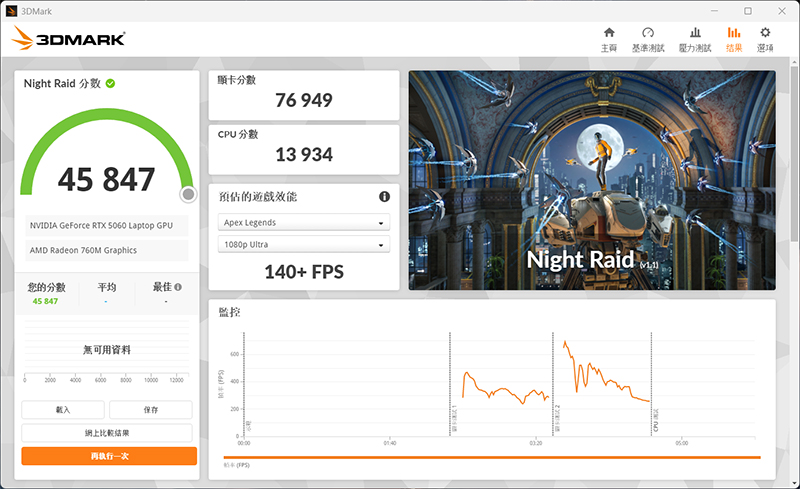Click NVIDIA GeForce RTX 5060 Laptop GPU

click(x=101, y=225)
